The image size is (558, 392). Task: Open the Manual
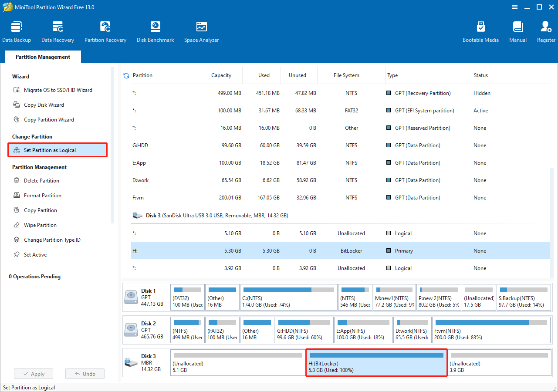517,30
